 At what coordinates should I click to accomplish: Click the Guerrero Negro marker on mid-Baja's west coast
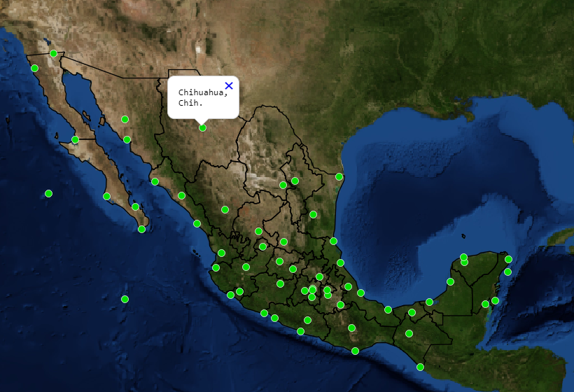(x=75, y=139)
